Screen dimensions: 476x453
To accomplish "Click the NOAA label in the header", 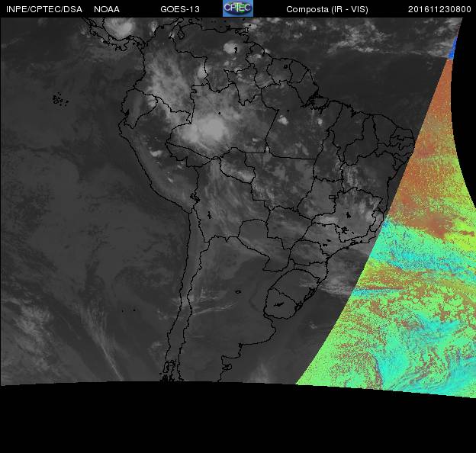I will pyautogui.click(x=106, y=9).
